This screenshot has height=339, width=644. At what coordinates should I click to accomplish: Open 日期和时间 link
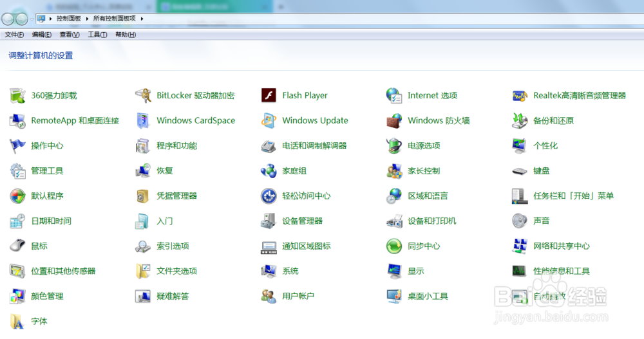(52, 221)
